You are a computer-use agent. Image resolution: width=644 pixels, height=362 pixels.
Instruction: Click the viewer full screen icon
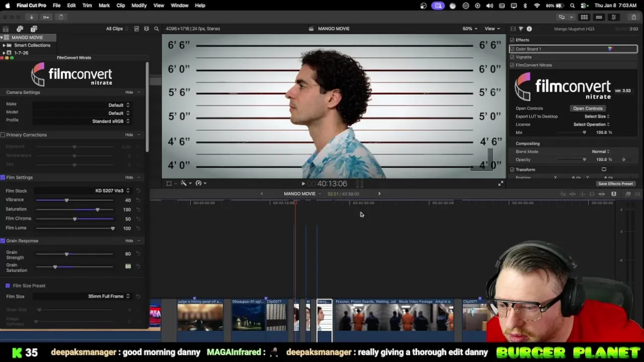pyautogui.click(x=500, y=184)
